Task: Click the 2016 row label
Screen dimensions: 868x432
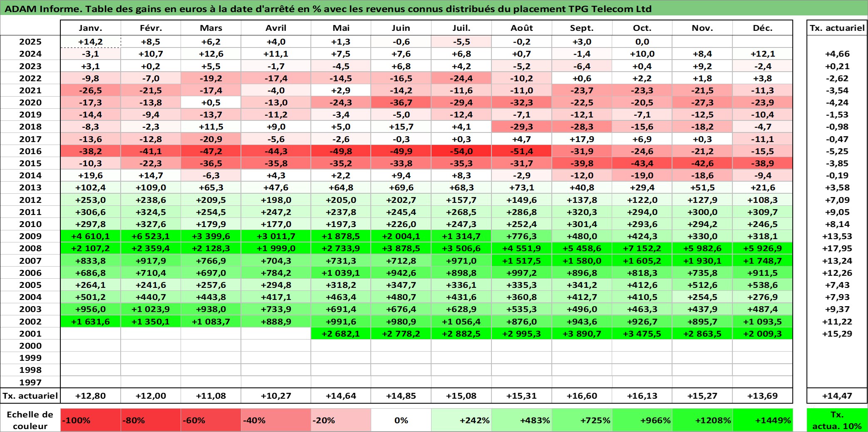Action: pos(30,151)
